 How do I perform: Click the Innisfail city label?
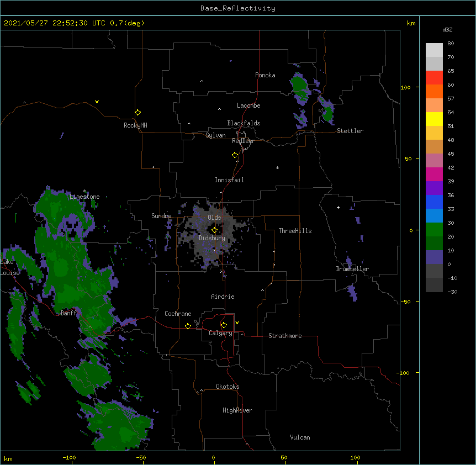coord(229,180)
